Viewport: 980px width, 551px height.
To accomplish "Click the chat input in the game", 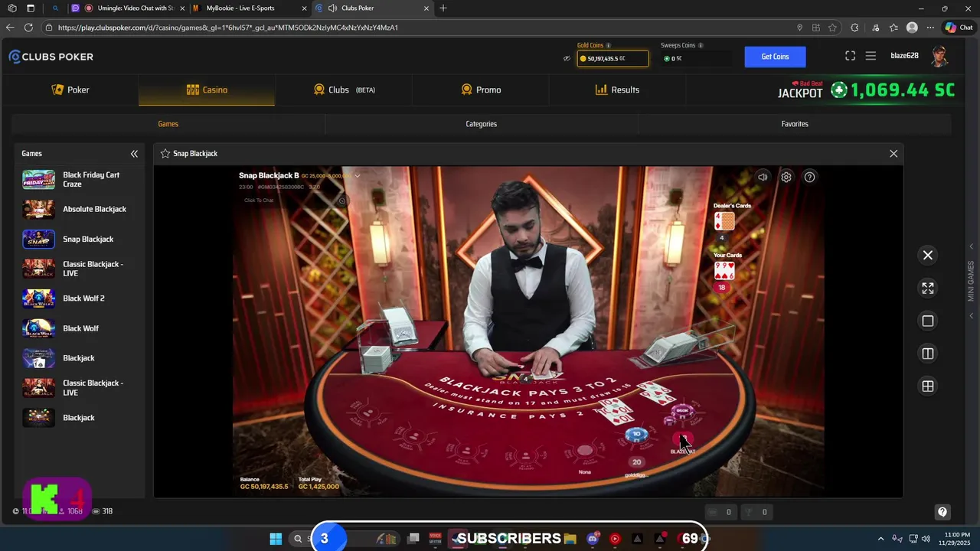I will click(259, 201).
